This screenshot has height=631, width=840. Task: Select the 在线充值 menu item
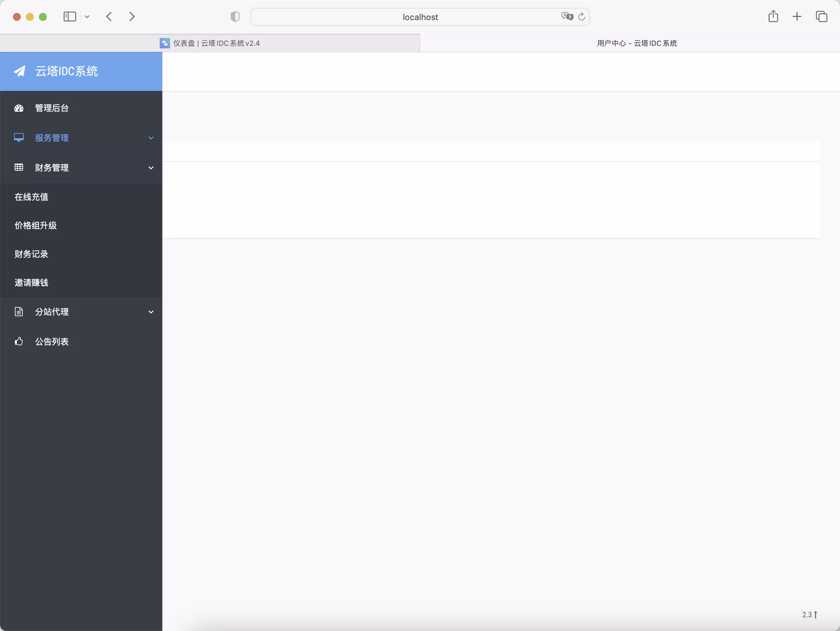tap(32, 197)
